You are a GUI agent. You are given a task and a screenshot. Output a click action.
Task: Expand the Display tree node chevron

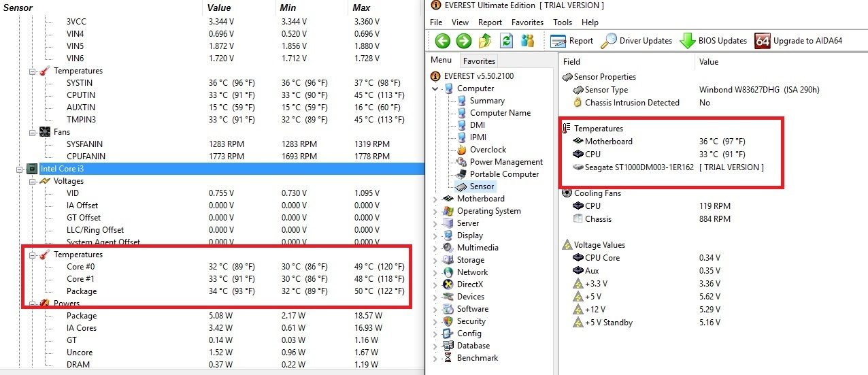click(x=435, y=235)
